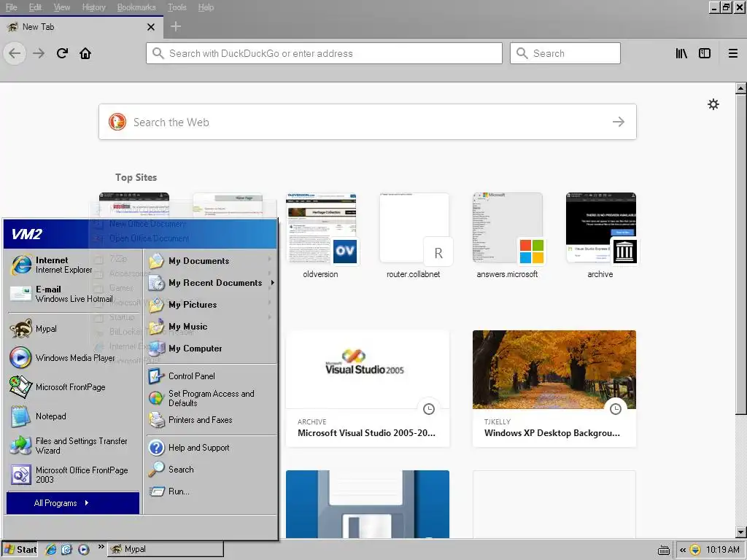Screen dimensions: 747x560
Task: Open the home page icon
Action: coord(85,53)
